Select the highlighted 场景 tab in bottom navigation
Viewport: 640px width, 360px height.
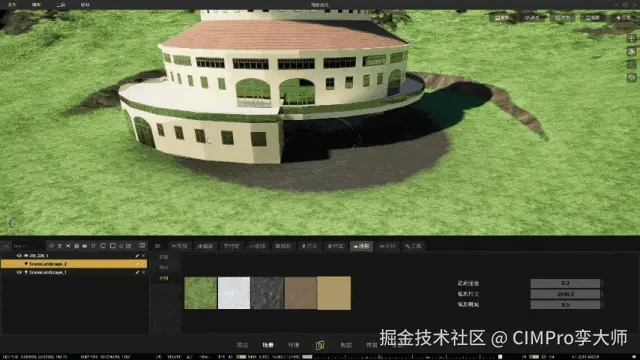[x=268, y=345]
